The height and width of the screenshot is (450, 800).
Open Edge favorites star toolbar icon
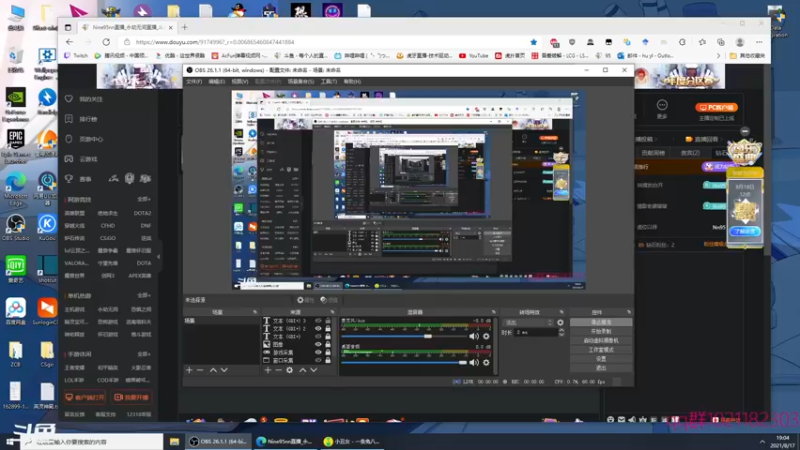click(702, 42)
